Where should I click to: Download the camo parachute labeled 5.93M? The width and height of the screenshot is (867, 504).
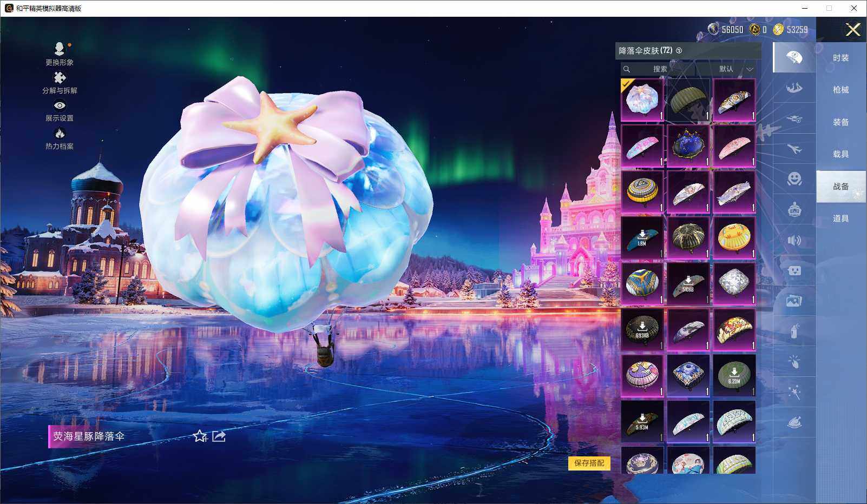pyautogui.click(x=642, y=421)
